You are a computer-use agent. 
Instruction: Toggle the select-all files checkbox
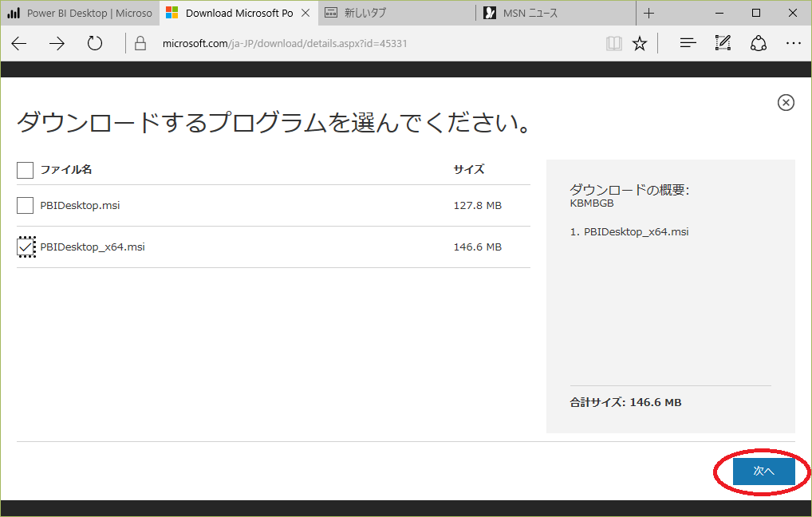(25, 170)
